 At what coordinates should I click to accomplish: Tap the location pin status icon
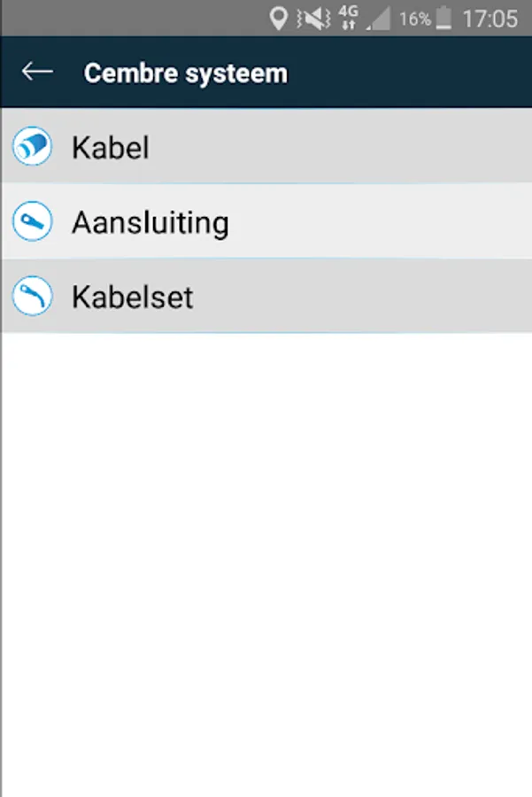tap(279, 18)
